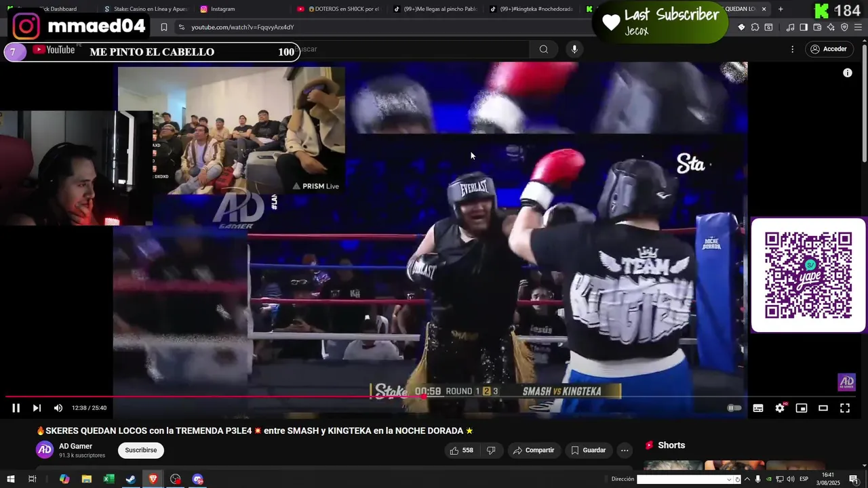Open the AD Gamer channel avatar
The width and height of the screenshot is (868, 488).
coord(45,450)
